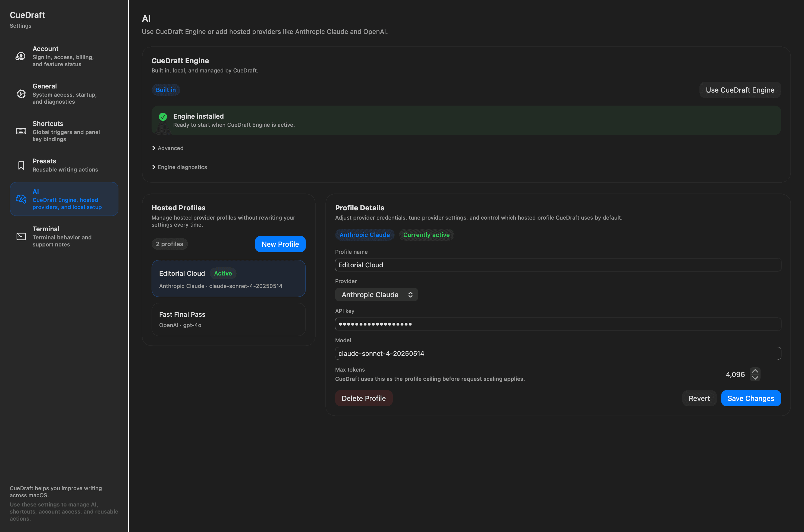Open Account settings via the person icon
This screenshot has height=532, width=804.
20,56
